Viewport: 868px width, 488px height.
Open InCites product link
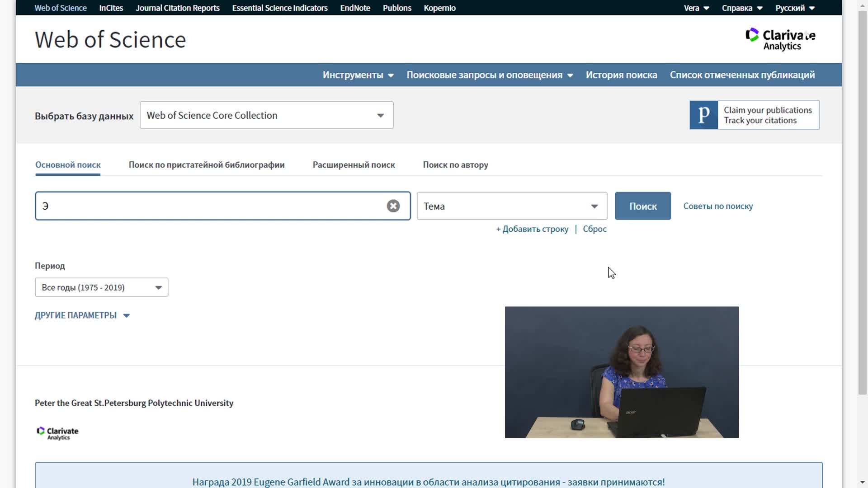(111, 8)
